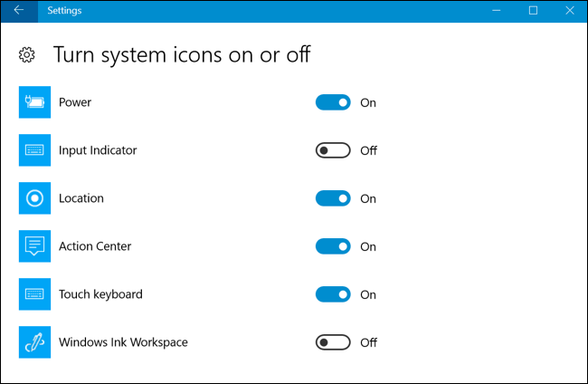Click the Action Center message icon
This screenshot has height=384, width=588.
click(x=36, y=246)
